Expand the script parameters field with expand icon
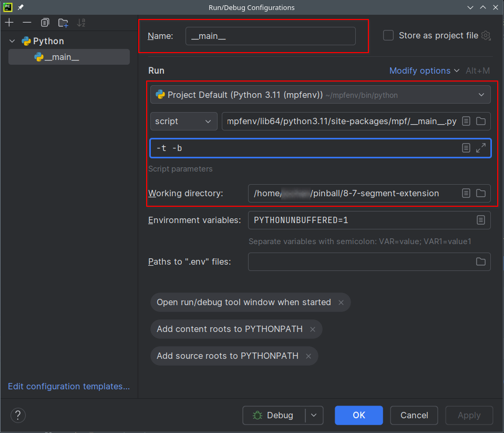This screenshot has height=433, width=504. (x=481, y=148)
